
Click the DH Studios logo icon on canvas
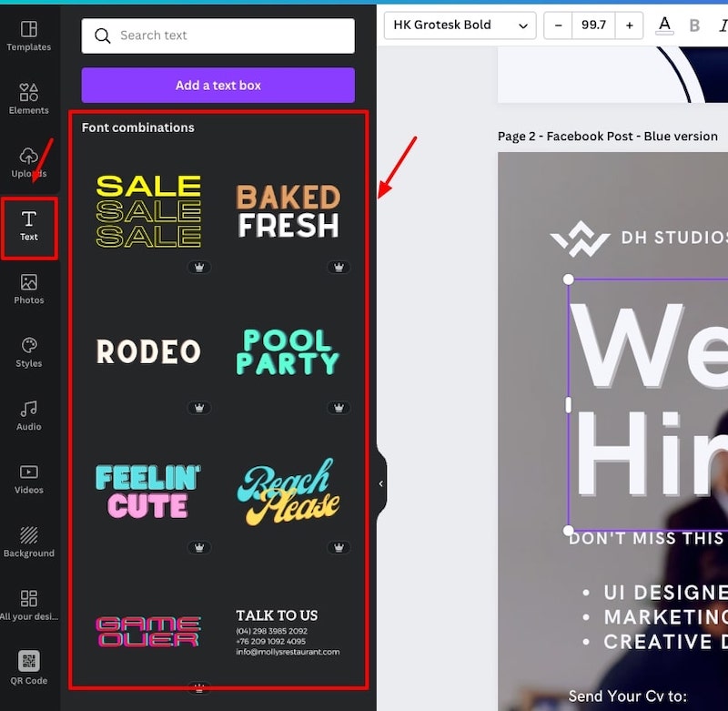tap(580, 239)
